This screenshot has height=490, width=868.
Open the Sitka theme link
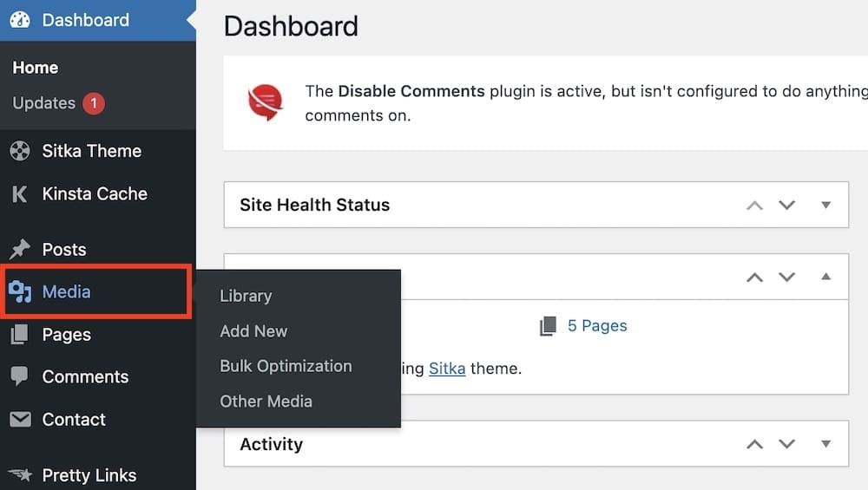pyautogui.click(x=447, y=369)
